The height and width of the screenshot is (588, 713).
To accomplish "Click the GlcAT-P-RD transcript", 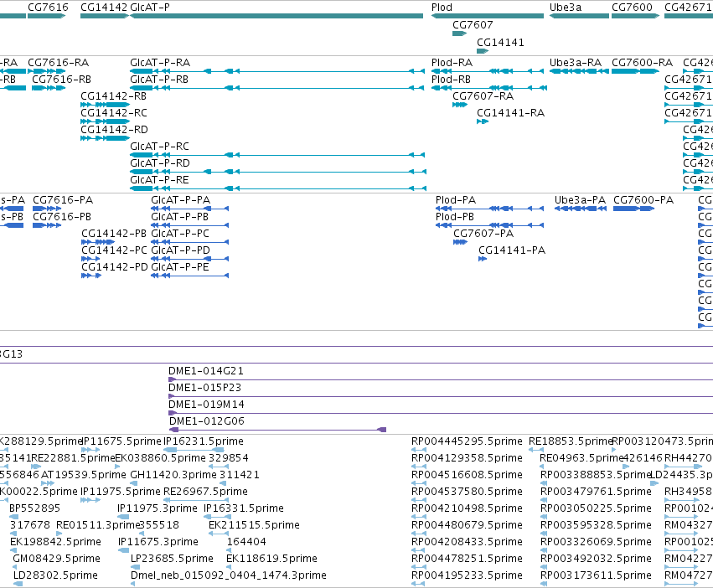I will 278,172.
